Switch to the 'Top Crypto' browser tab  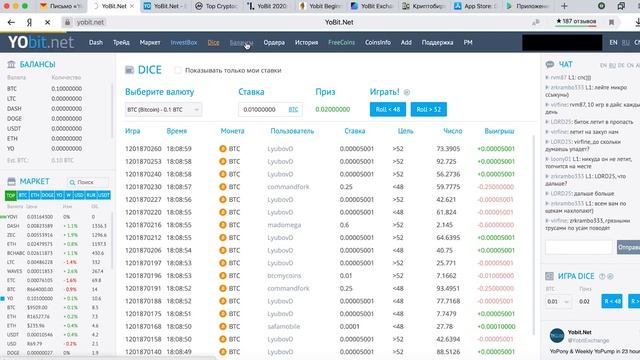(x=217, y=6)
